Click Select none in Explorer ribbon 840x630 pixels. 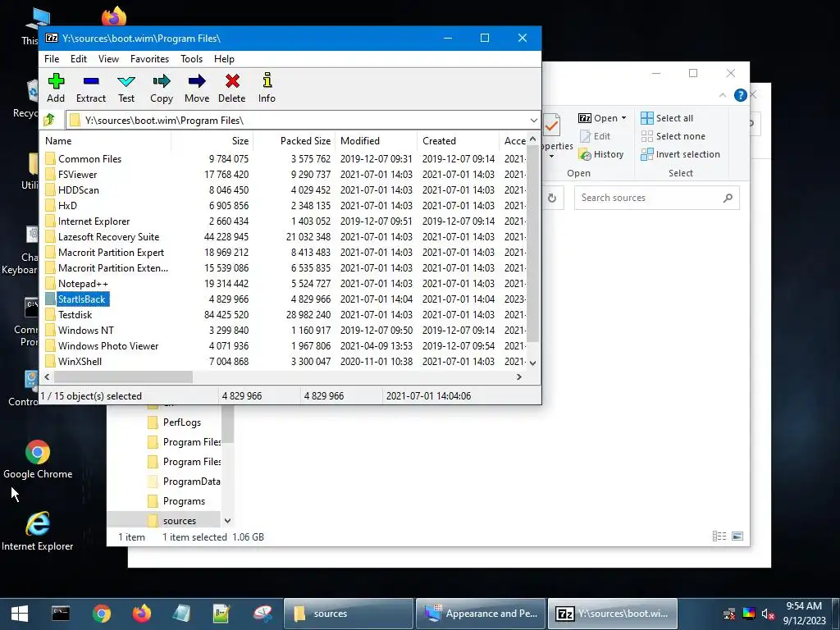click(673, 137)
